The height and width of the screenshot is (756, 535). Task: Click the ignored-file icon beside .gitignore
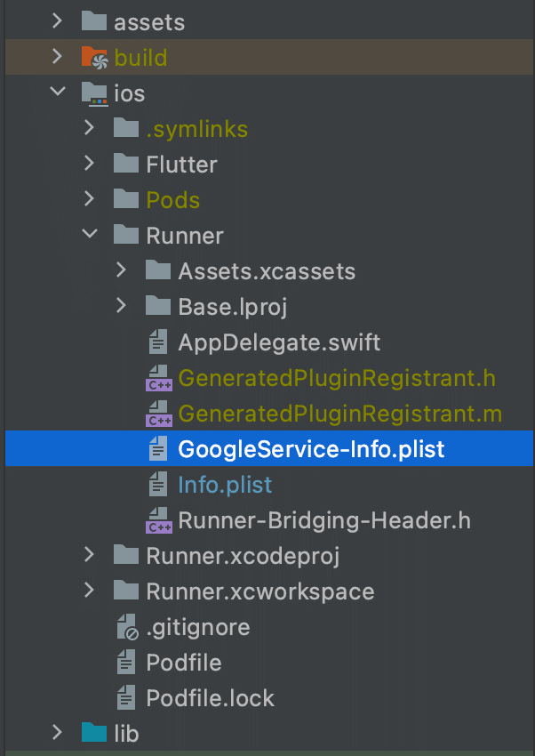point(126,626)
